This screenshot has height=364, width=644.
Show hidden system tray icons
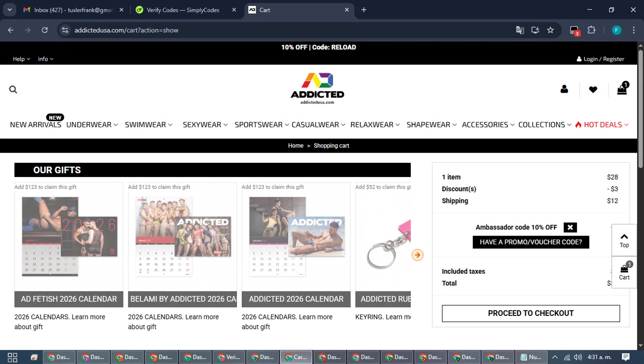coord(555,357)
